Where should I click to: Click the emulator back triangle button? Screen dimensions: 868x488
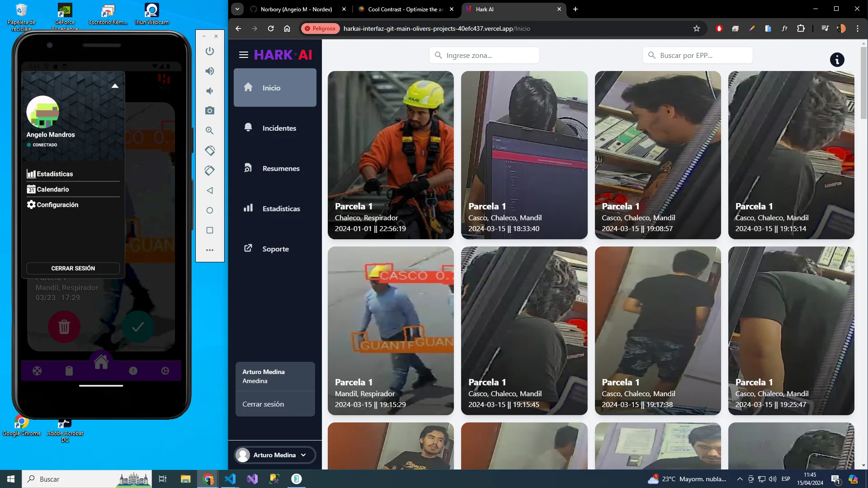pyautogui.click(x=210, y=190)
